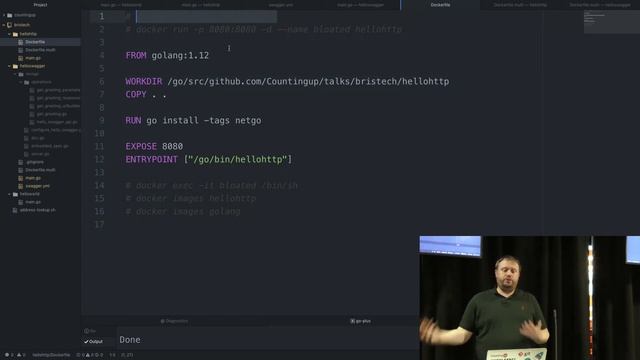Viewport: 640px width, 360px height.
Task: Click line number 17 in the gutter
Action: point(99,224)
